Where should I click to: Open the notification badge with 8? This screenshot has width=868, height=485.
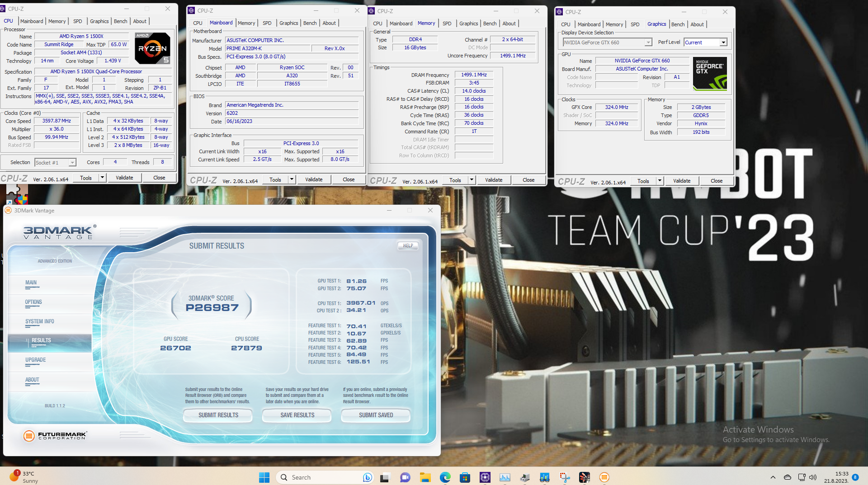click(x=855, y=477)
